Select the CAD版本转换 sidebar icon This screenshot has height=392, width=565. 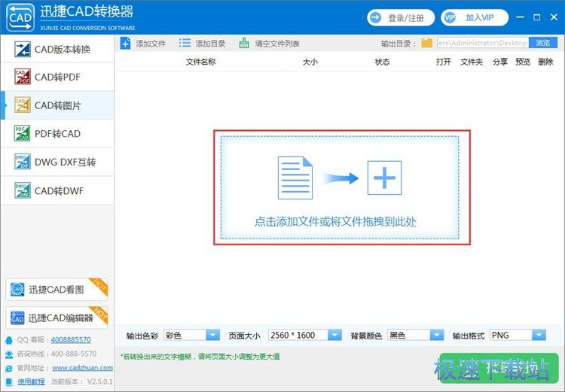(23, 49)
